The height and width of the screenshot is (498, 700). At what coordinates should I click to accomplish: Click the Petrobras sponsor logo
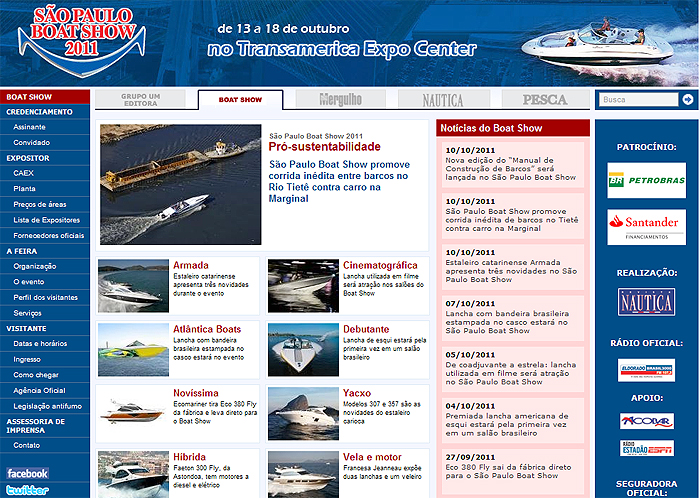click(646, 180)
